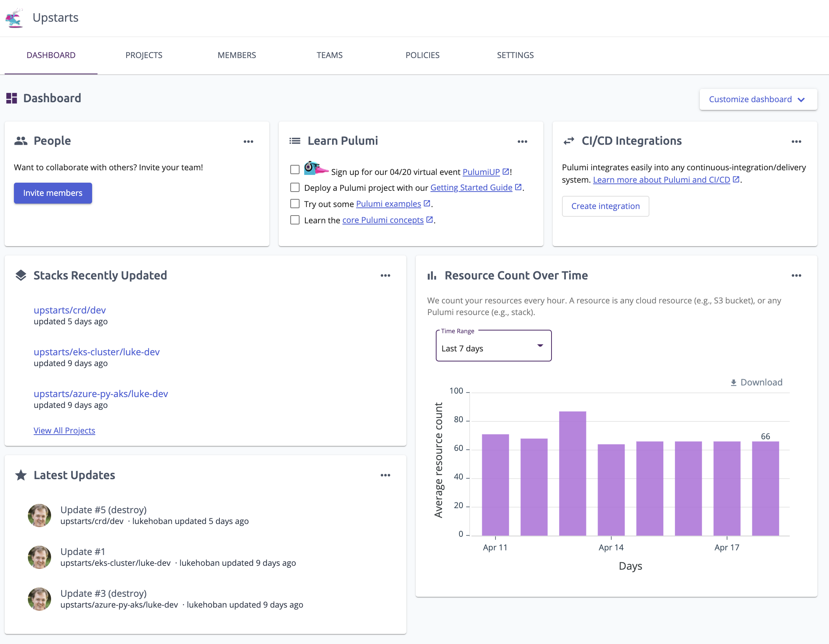The width and height of the screenshot is (829, 644).
Task: Open the Learn Pulumi card more options menu
Action: click(x=522, y=142)
